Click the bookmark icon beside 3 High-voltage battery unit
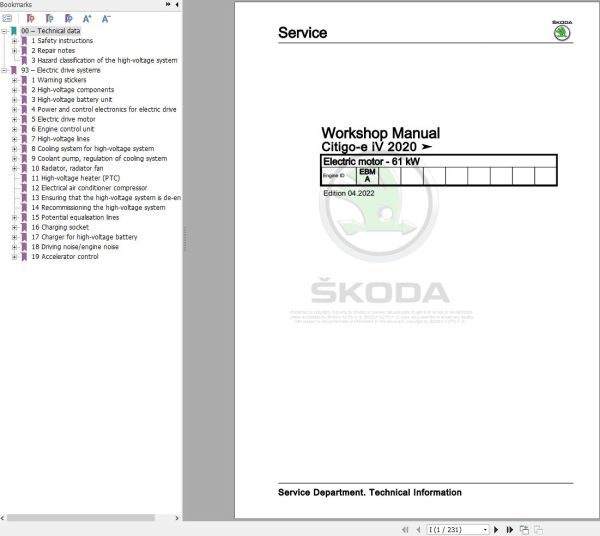Viewport: 600px width, 536px height. (x=24, y=99)
